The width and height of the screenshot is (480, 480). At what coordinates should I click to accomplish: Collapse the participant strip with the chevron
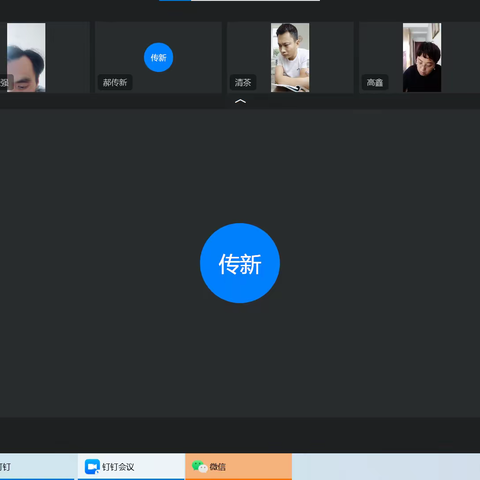click(240, 101)
